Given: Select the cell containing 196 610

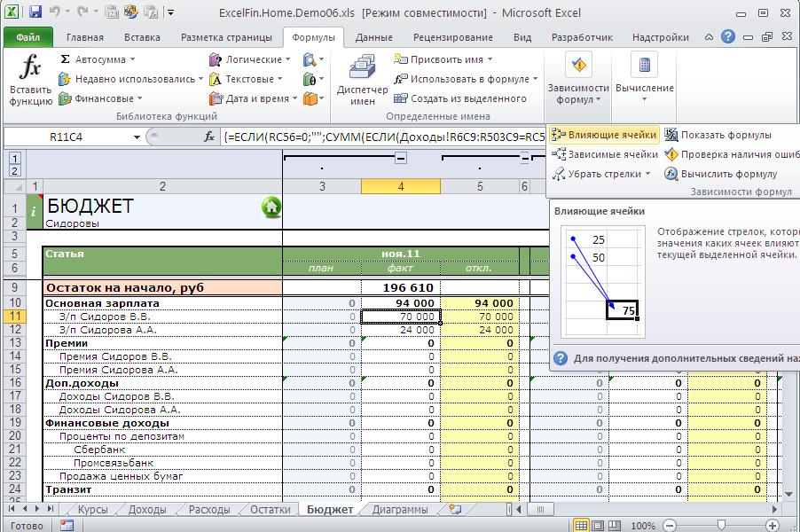Looking at the screenshot, I should click(401, 287).
